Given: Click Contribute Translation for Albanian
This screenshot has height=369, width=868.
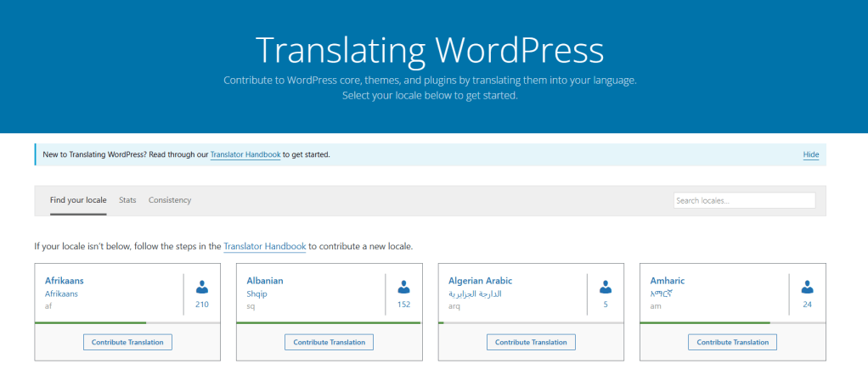Looking at the screenshot, I should (x=330, y=342).
